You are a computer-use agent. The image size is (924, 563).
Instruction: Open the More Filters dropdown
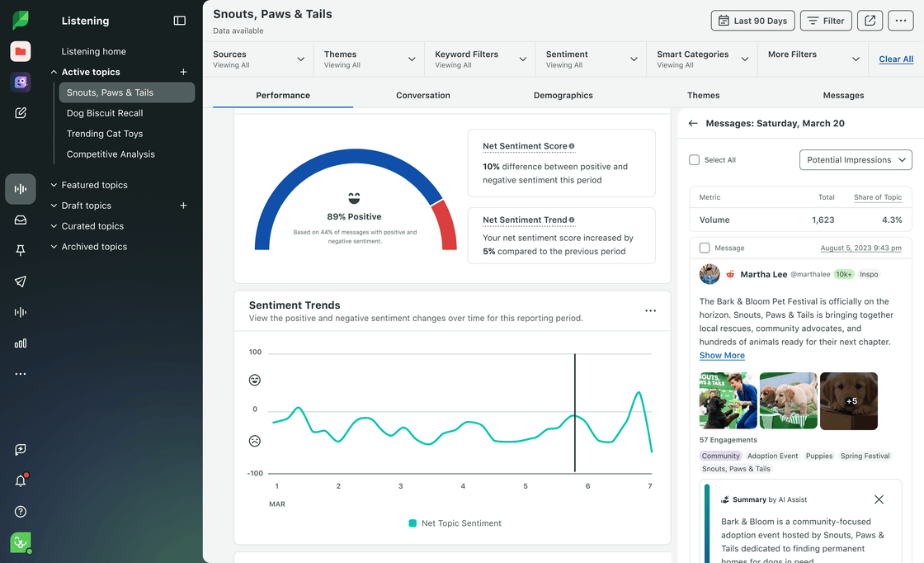pyautogui.click(x=813, y=59)
